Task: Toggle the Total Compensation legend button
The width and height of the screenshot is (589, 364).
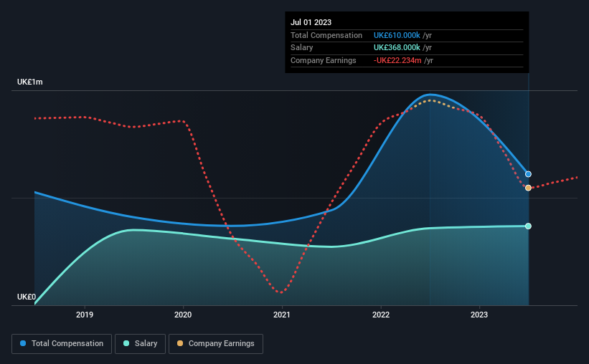Action: click(x=62, y=344)
